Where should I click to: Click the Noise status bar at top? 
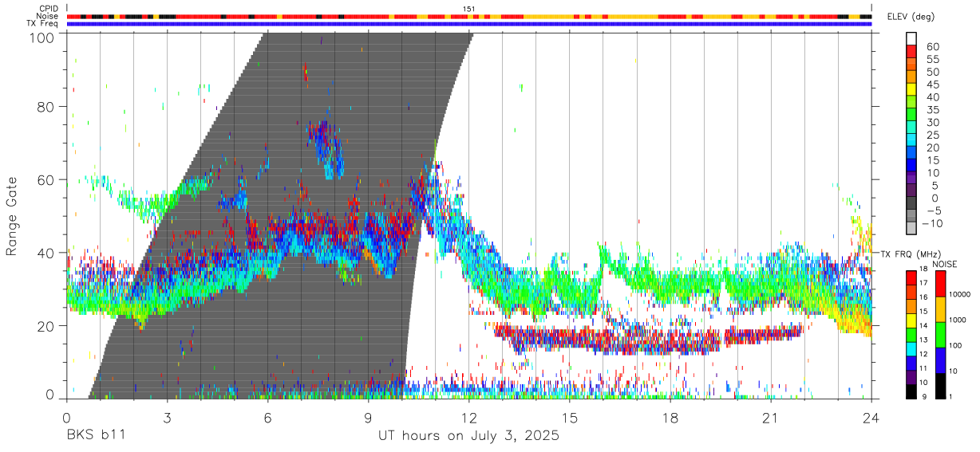(x=469, y=16)
